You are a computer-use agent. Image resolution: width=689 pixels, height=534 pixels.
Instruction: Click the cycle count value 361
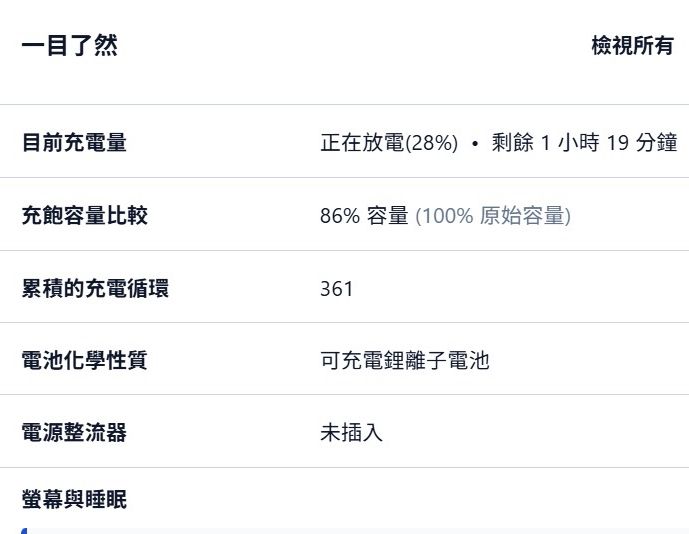[337, 289]
